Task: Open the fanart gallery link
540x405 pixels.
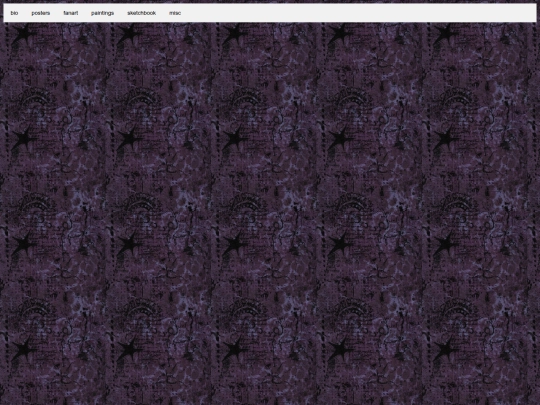Action: pyautogui.click(x=71, y=13)
